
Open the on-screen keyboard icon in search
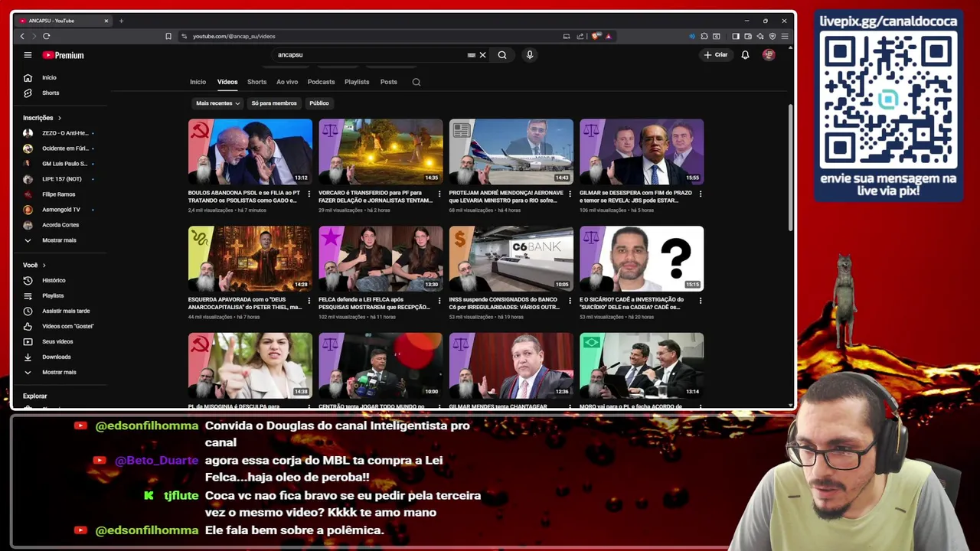pos(471,55)
